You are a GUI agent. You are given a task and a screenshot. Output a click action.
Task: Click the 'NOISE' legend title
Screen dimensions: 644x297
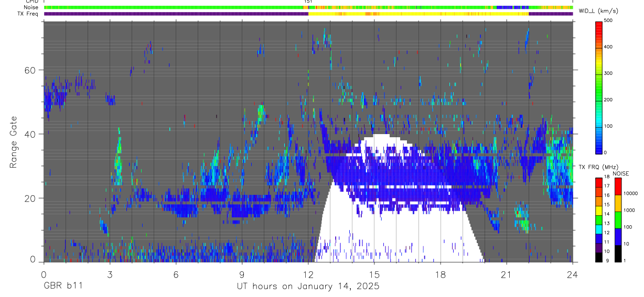click(620, 173)
